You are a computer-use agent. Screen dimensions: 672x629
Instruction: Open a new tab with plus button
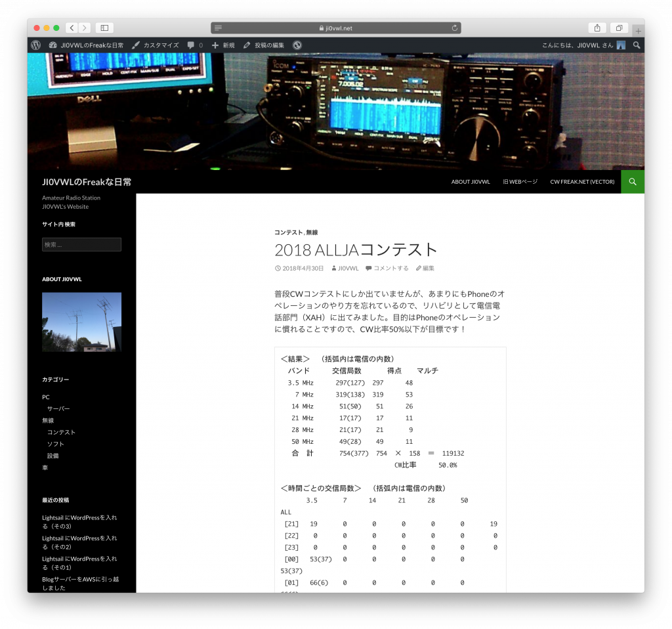point(638,31)
